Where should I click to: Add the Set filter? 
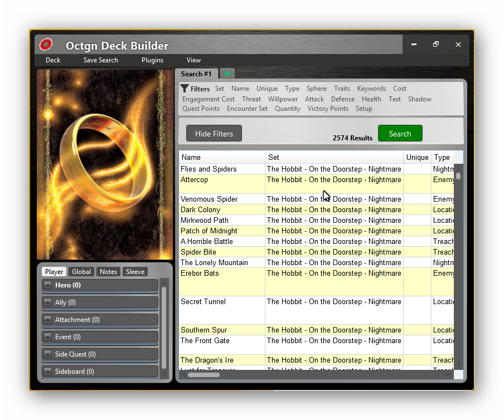click(x=220, y=89)
